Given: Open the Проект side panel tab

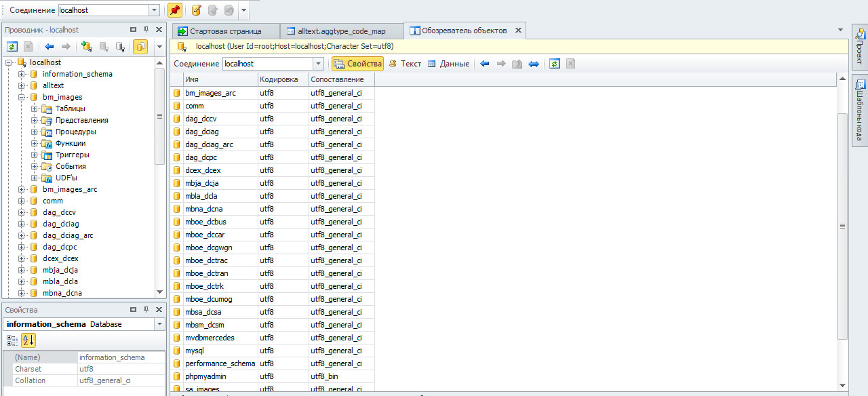Looking at the screenshot, I should [x=860, y=46].
